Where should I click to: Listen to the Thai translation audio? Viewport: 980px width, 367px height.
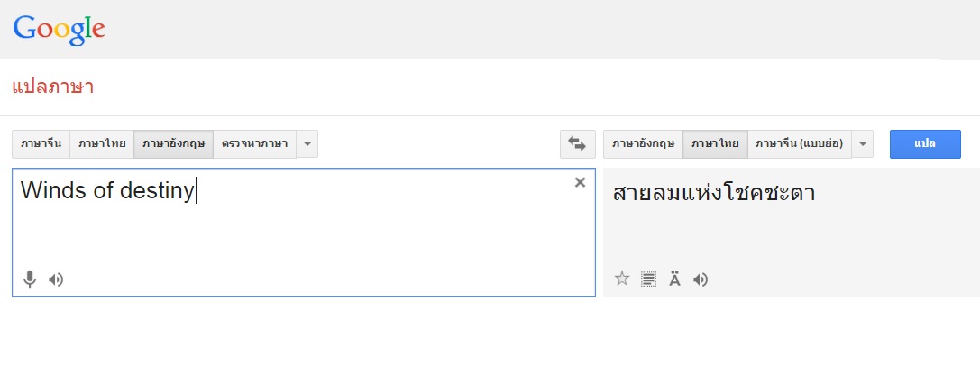click(701, 280)
